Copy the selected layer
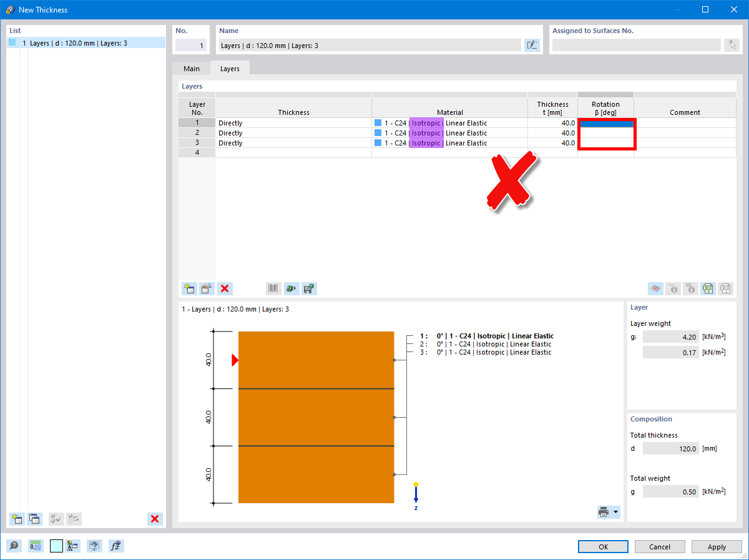The image size is (749, 560). pyautogui.click(x=207, y=288)
